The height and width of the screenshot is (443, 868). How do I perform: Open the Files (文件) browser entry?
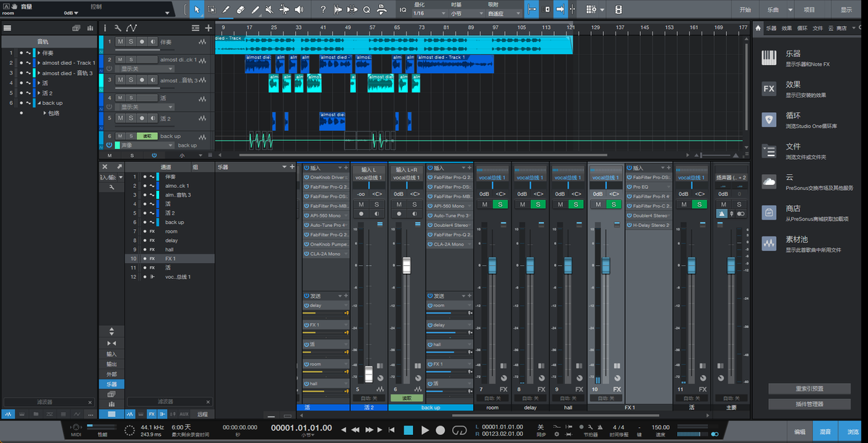click(808, 151)
